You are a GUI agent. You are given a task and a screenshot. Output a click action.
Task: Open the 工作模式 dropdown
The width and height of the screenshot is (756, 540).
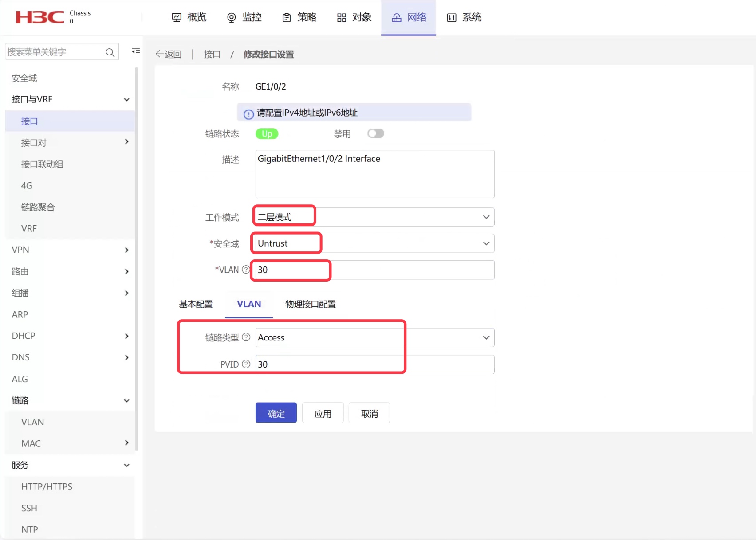[x=375, y=217]
